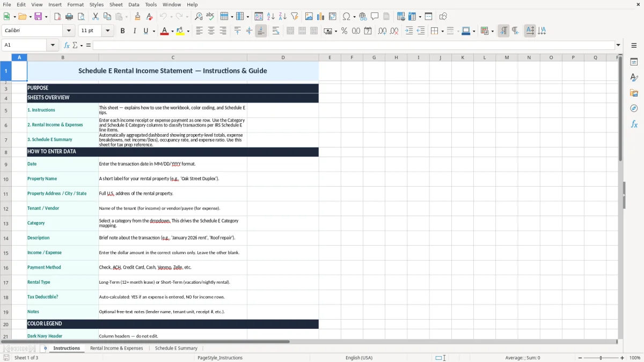Open the File menu
Image resolution: width=644 pixels, height=362 pixels.
(x=7, y=4)
